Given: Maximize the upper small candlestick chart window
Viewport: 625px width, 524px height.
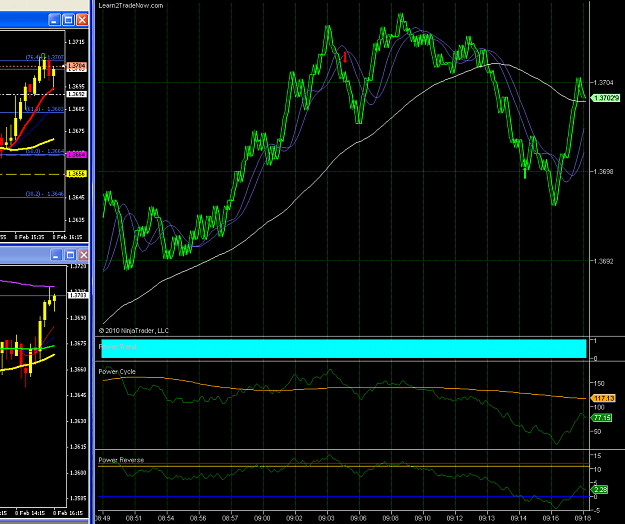Looking at the screenshot, I should 68,20.
